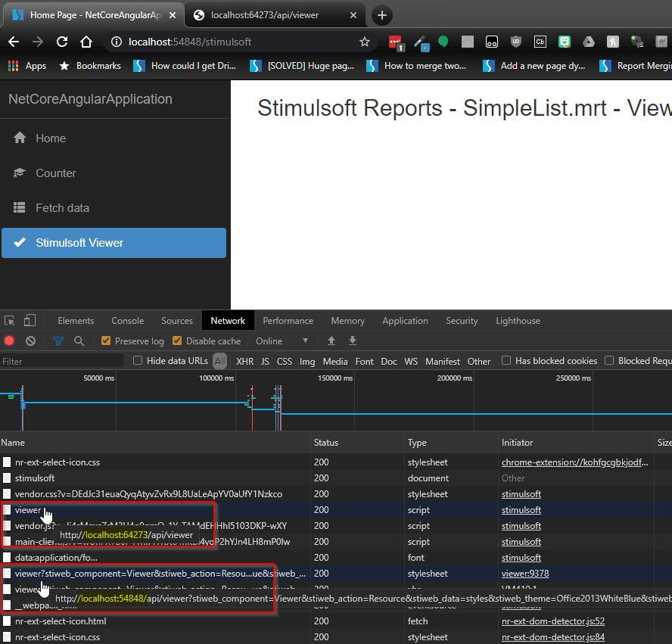Select the nr-ext-select-icon.html request row
672x644 pixels.
[x=336, y=621]
